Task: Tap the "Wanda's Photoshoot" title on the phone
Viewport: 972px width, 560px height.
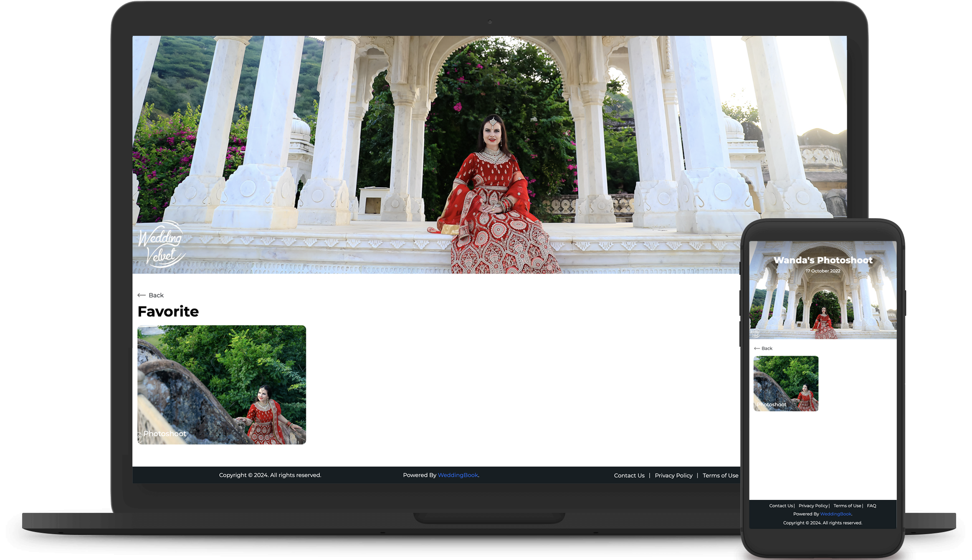Action: 823,260
